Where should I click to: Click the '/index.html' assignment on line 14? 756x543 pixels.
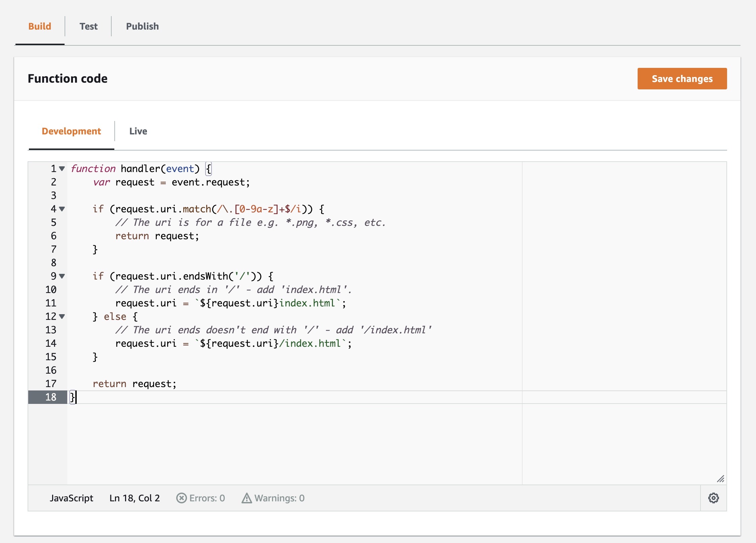[233, 343]
